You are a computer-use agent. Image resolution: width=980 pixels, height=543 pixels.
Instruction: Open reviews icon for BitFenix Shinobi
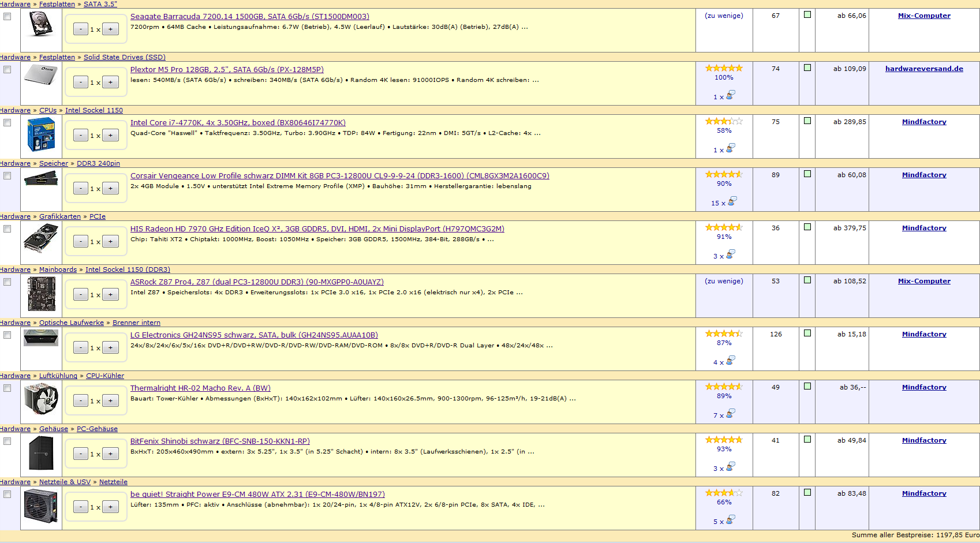pyautogui.click(x=731, y=466)
